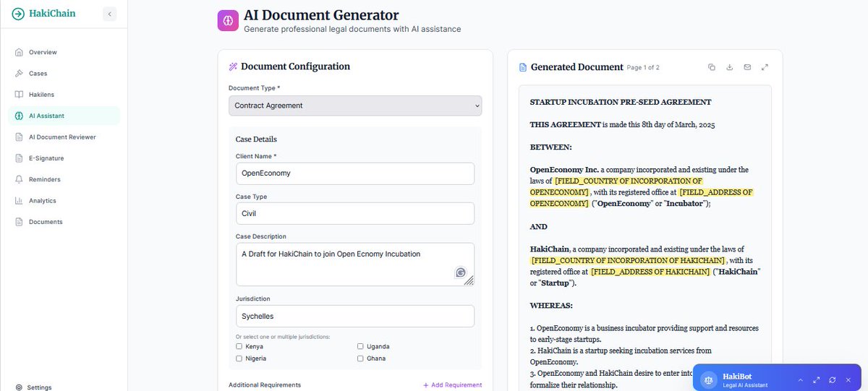Click the purple AI Document Generator brain icon
This screenshot has height=391, width=868.
(x=228, y=20)
